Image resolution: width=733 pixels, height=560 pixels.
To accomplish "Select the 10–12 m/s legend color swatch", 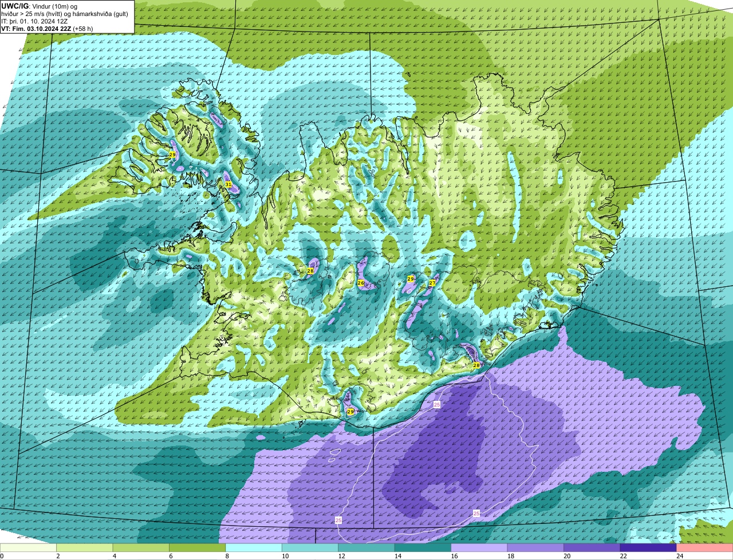I will point(310,548).
